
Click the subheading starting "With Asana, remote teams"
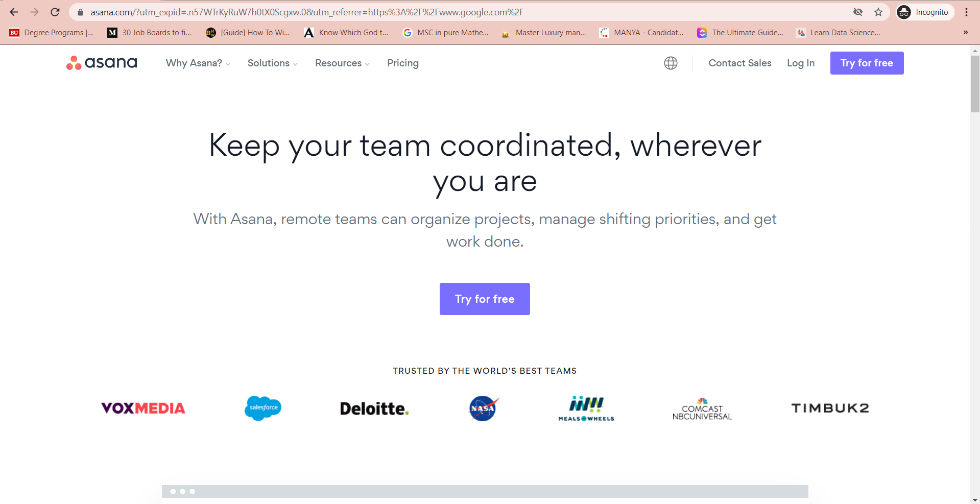point(485,230)
